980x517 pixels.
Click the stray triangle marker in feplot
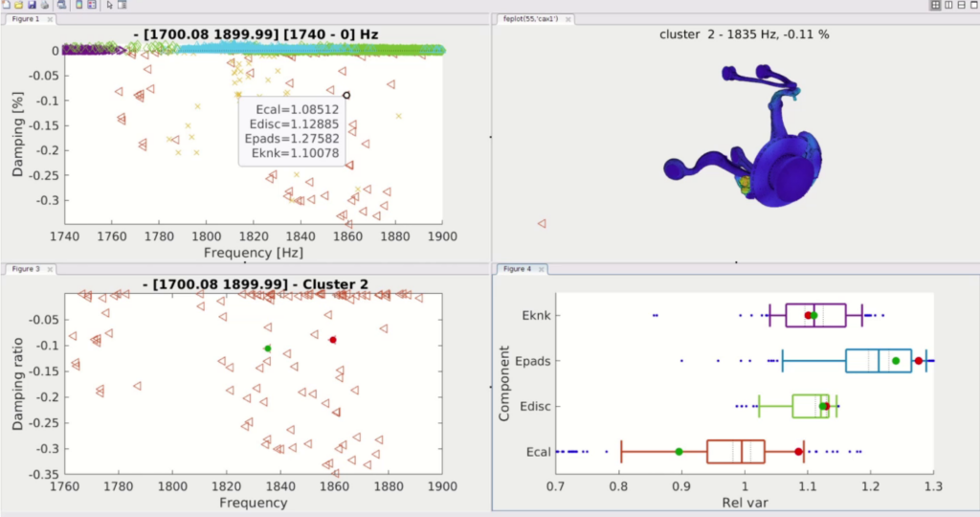point(542,223)
